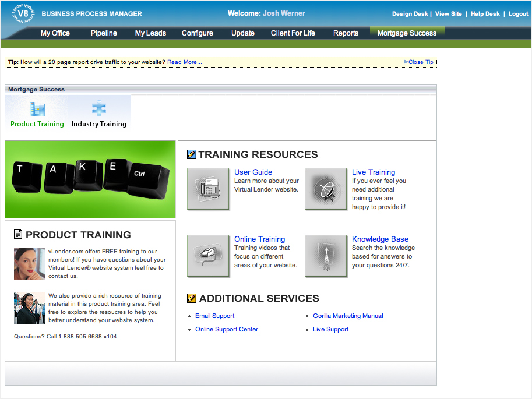
Task: Open the User Guide fax machine icon
Action: [x=208, y=189]
